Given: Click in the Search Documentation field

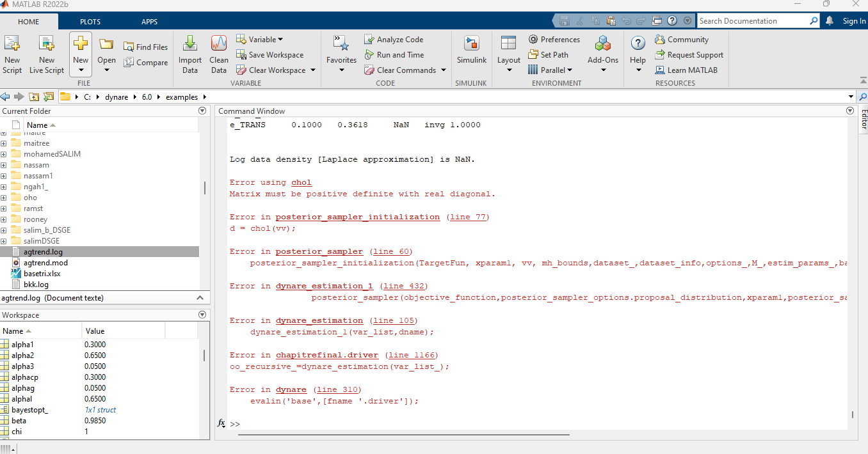Looking at the screenshot, I should click(x=753, y=20).
